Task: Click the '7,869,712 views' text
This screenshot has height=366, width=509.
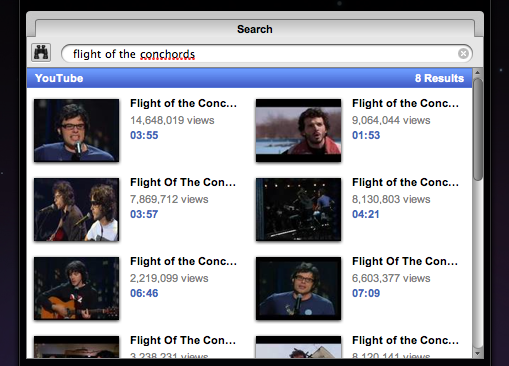Action: (x=169, y=199)
